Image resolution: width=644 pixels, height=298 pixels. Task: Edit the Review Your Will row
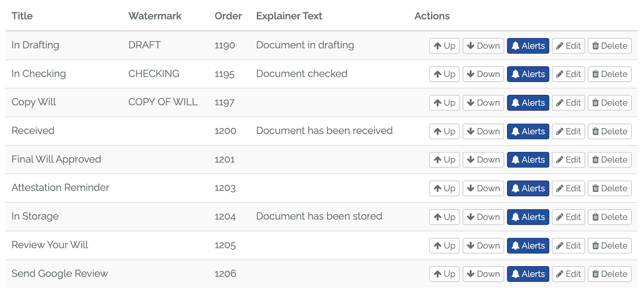point(568,245)
